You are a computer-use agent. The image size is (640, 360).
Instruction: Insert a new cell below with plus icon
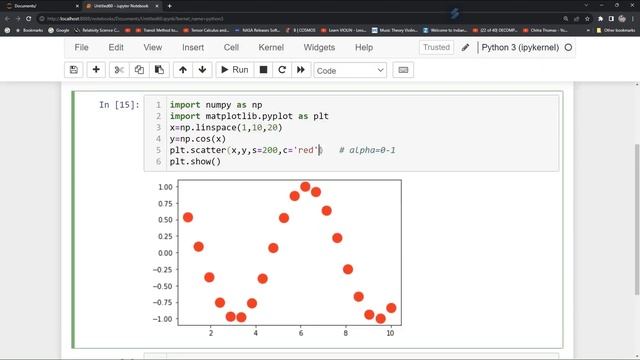click(96, 70)
